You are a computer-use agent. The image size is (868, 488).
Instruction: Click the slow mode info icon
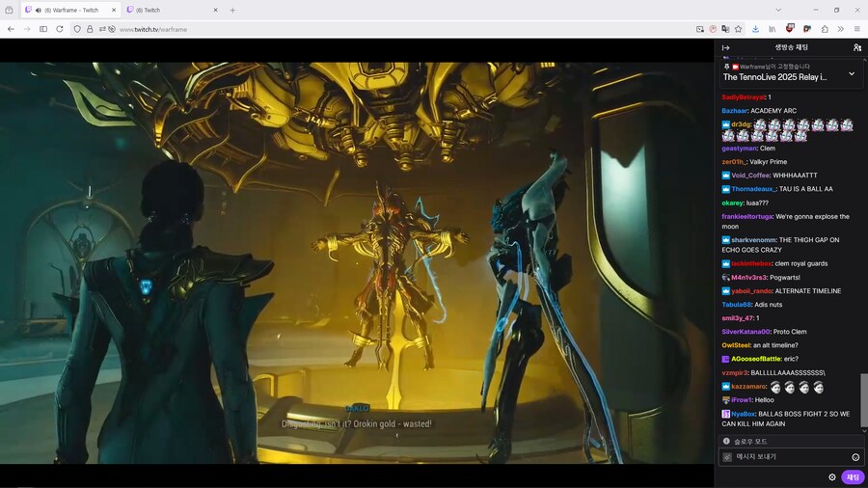[x=726, y=441]
